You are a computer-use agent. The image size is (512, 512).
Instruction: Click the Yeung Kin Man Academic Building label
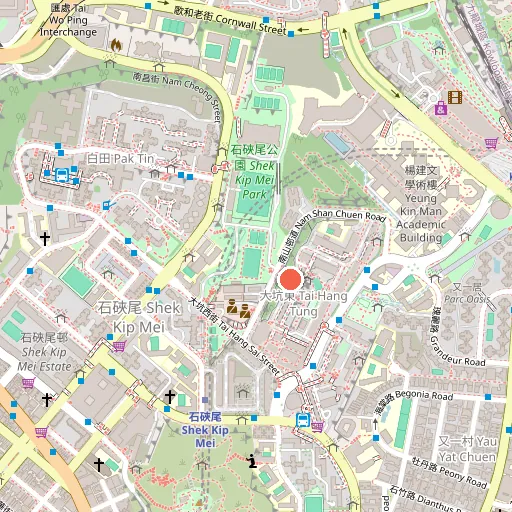pyautogui.click(x=421, y=204)
